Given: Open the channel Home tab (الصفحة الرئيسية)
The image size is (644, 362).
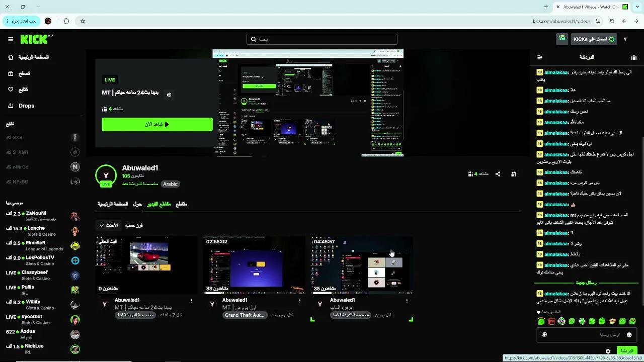Looking at the screenshot, I should pos(113,204).
